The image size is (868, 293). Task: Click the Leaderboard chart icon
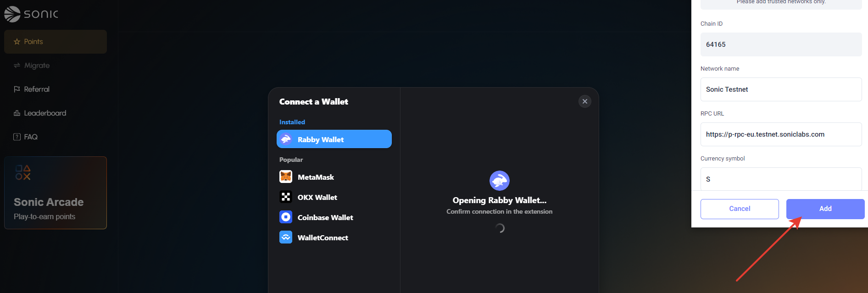tap(17, 113)
